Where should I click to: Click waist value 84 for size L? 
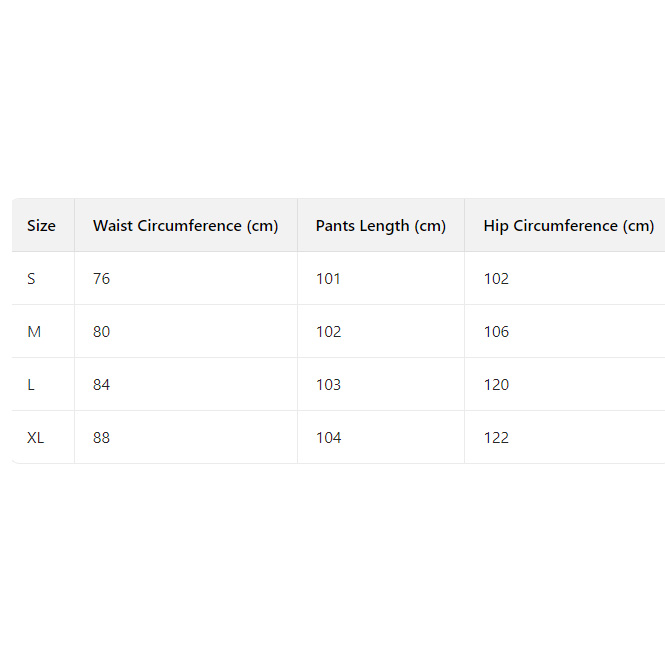pos(101,385)
